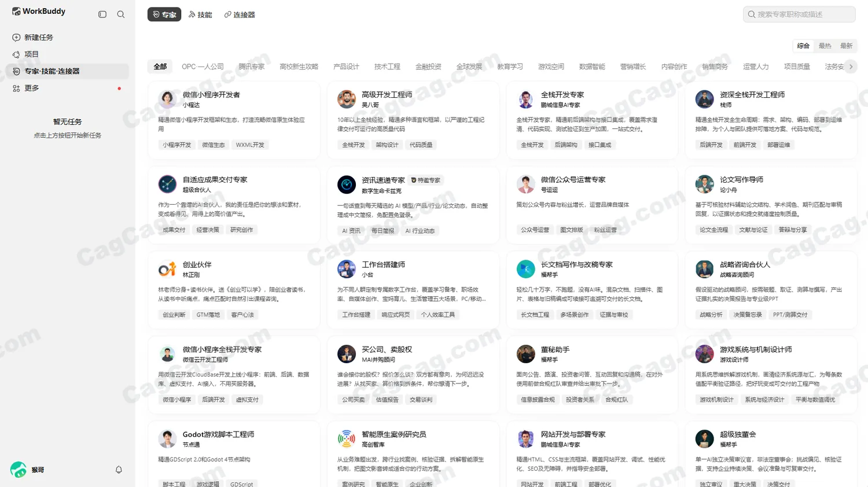Click the 估值报告 tag

pos(387,400)
